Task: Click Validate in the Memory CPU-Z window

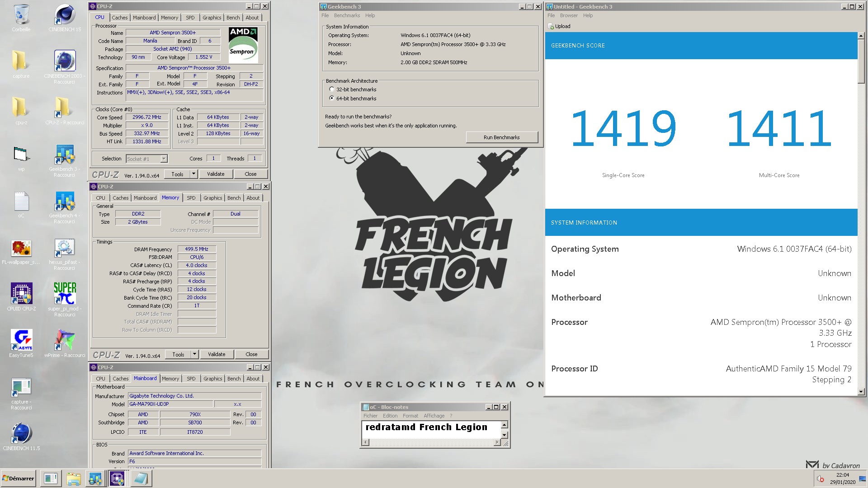Action: [x=217, y=354]
